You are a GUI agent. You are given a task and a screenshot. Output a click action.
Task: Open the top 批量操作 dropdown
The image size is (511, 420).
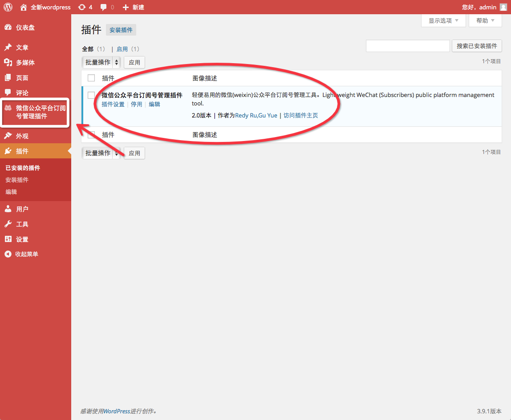coord(101,62)
